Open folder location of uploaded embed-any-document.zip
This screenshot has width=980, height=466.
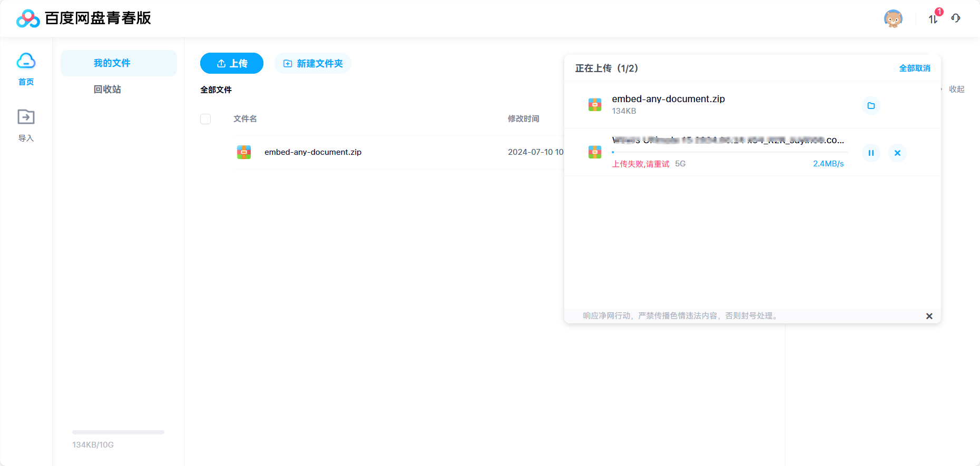pos(871,106)
